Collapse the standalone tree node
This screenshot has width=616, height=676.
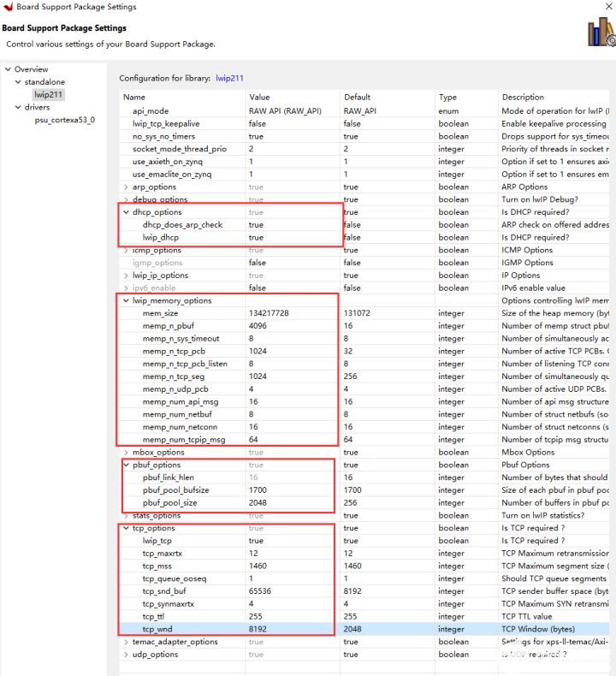click(x=18, y=81)
